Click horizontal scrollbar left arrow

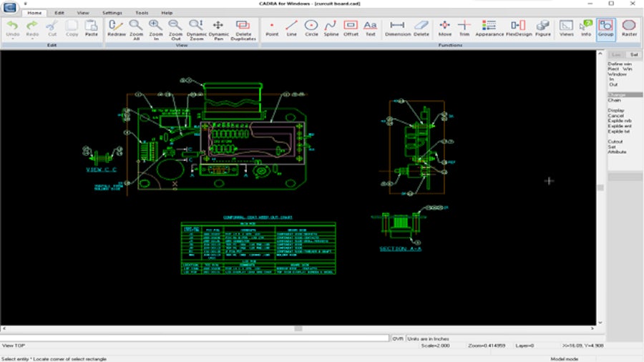pos(4,328)
